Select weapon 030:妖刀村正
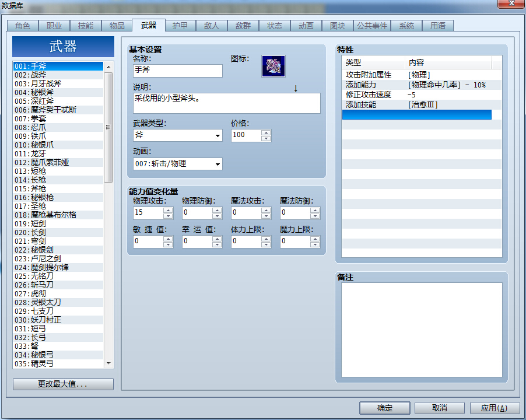 click(58, 320)
